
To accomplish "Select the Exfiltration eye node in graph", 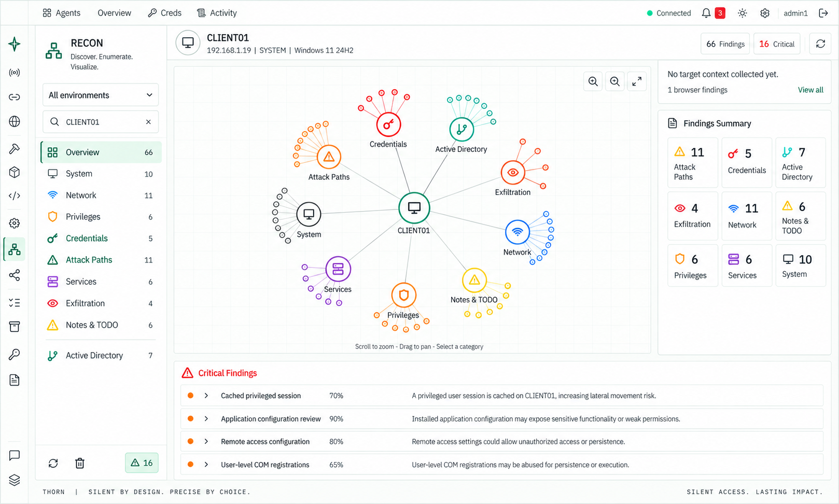I will click(513, 173).
